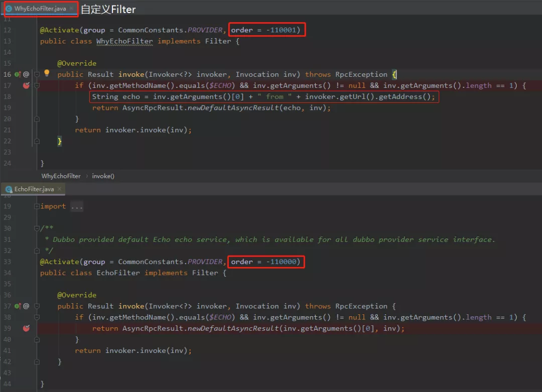Click @Override annotation on line 36
The height and width of the screenshot is (392, 542).
click(77, 295)
